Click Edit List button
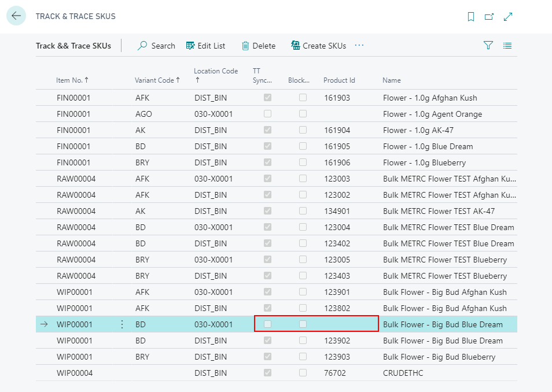 205,46
